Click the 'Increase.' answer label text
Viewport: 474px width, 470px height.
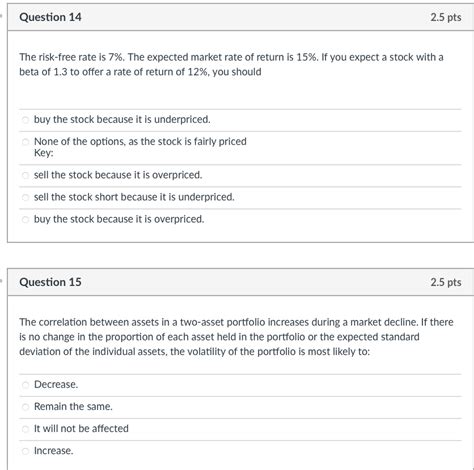[53, 451]
